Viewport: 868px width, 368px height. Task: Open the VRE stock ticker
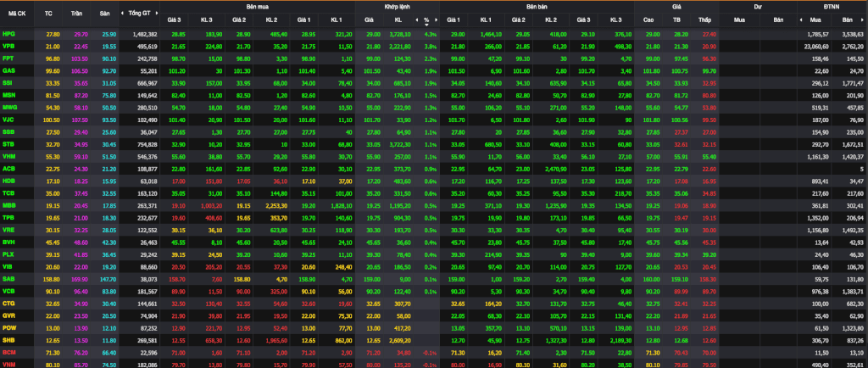(x=8, y=229)
